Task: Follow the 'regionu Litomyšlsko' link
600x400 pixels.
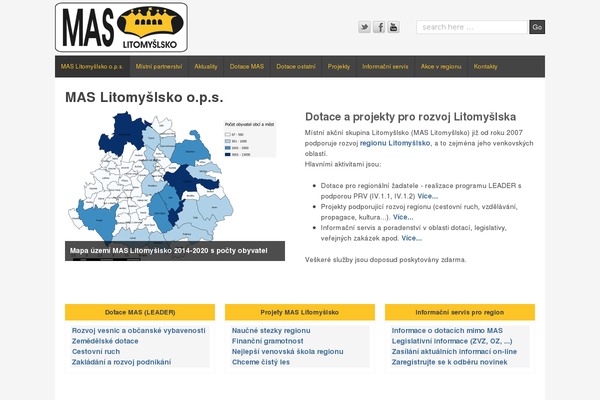Action: coord(395,143)
